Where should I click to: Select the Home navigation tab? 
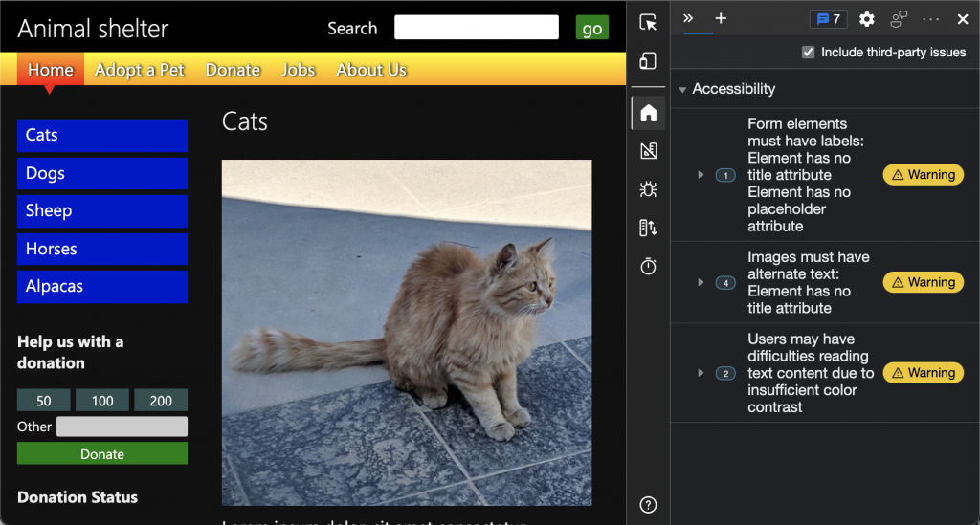click(x=51, y=69)
